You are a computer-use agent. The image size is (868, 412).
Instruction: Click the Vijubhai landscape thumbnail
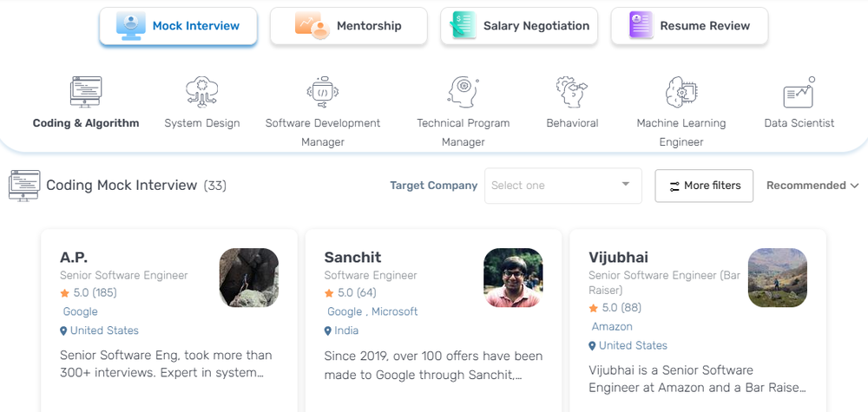(778, 278)
